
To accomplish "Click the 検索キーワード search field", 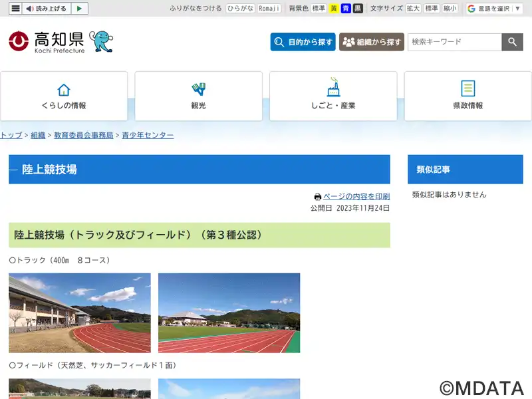I will [x=455, y=42].
